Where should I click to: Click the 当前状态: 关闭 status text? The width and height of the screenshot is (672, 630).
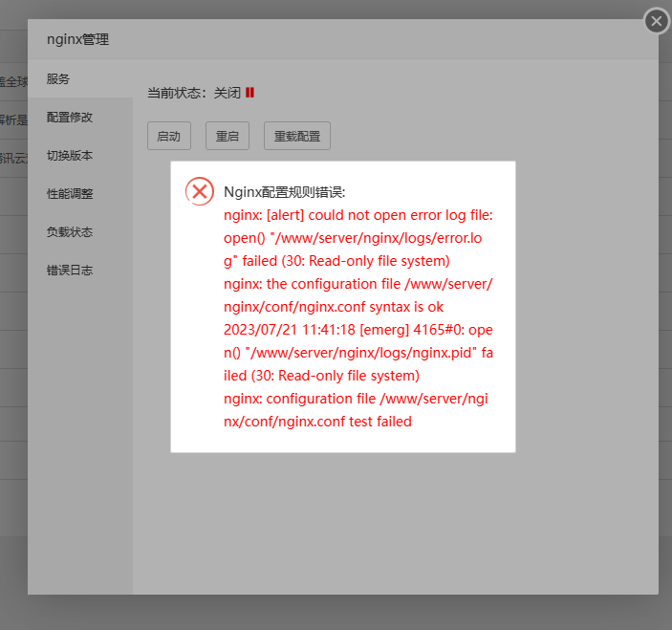[194, 93]
